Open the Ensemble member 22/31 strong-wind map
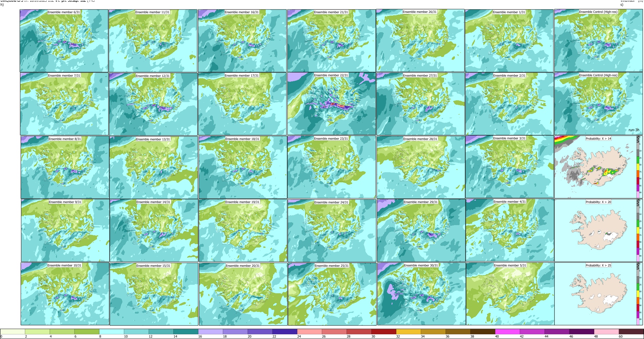644x339 pixels. click(x=331, y=104)
